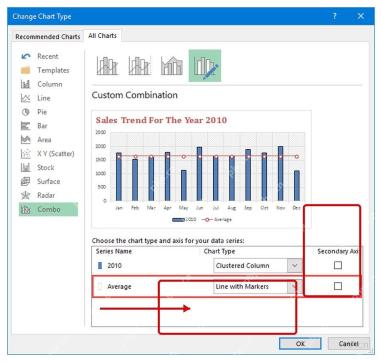Select Clustered Column - Line on Secondary Axis thumbnail
The height and width of the screenshot is (362, 382).
pos(140,66)
